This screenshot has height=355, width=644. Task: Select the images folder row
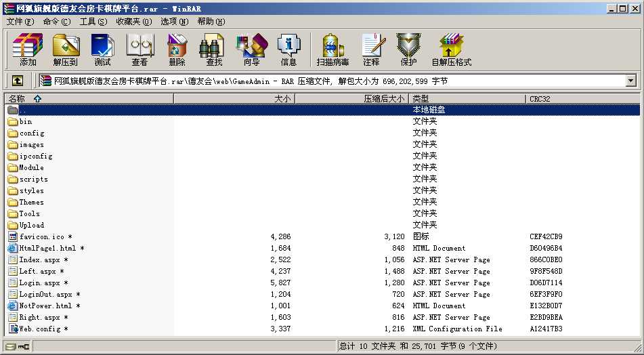(x=322, y=144)
